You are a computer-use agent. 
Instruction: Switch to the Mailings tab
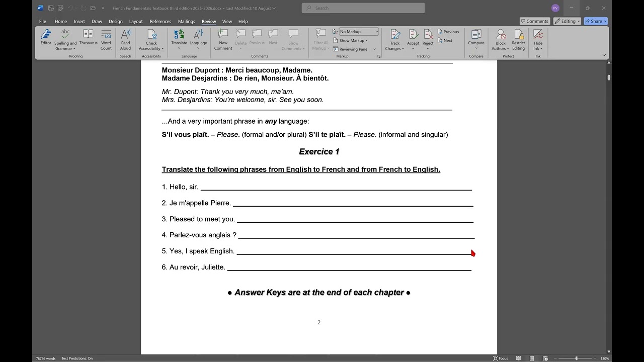tap(187, 22)
